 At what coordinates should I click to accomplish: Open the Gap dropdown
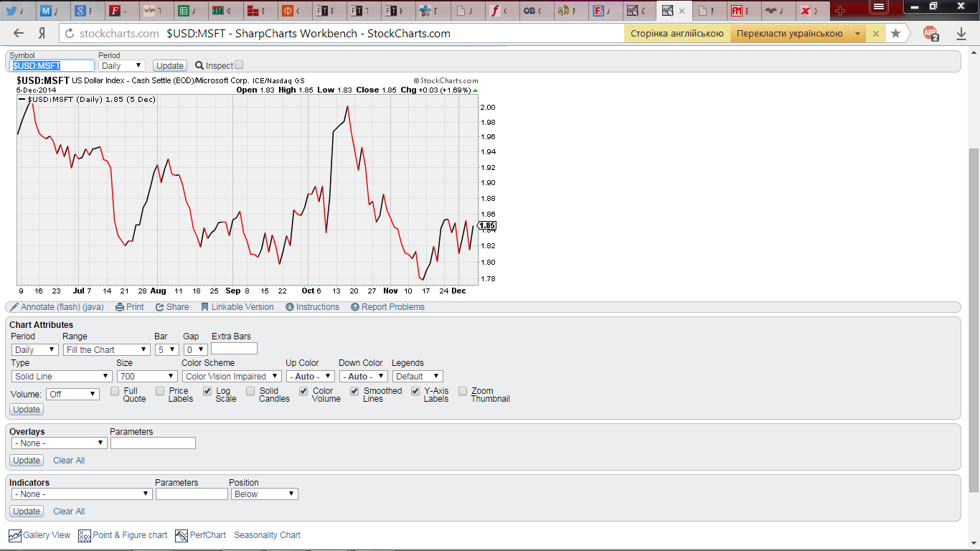pos(196,350)
